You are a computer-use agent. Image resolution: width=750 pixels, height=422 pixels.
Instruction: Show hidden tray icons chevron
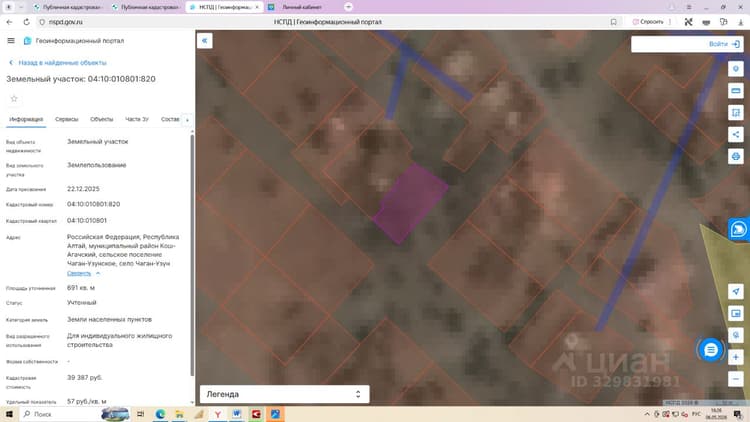click(647, 414)
